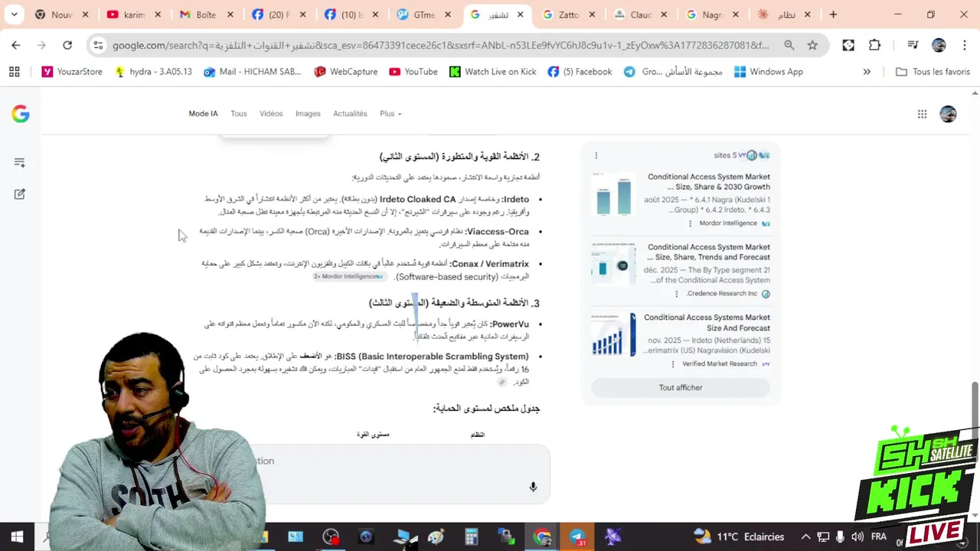The image size is (980, 551).
Task: Open 'Conditional Access System Market Size, Share, Trends and Forecast'
Action: click(x=708, y=253)
